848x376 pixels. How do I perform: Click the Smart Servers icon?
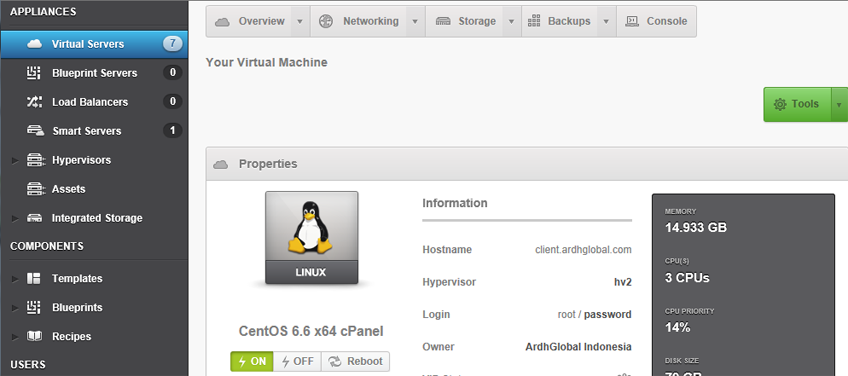coord(35,131)
